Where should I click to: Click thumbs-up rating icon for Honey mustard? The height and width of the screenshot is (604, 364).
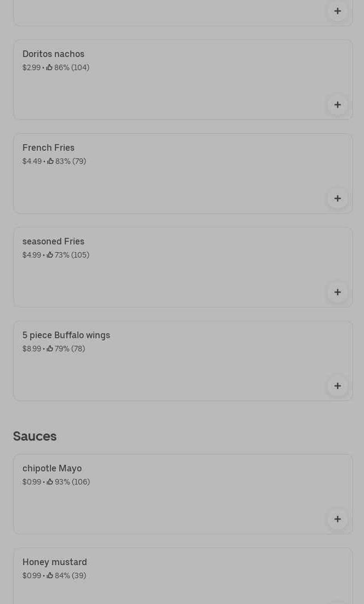pos(50,575)
